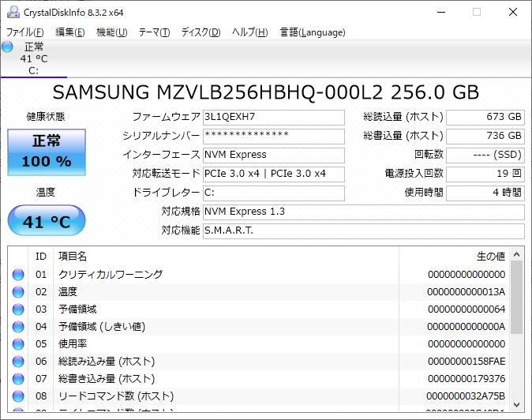Click status orb for ID 06 総読み込み量

(18, 362)
